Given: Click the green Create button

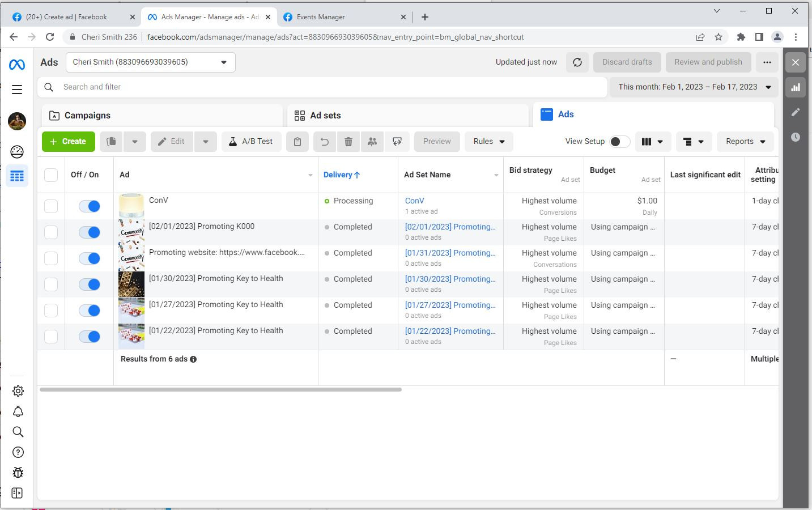Looking at the screenshot, I should coord(69,142).
